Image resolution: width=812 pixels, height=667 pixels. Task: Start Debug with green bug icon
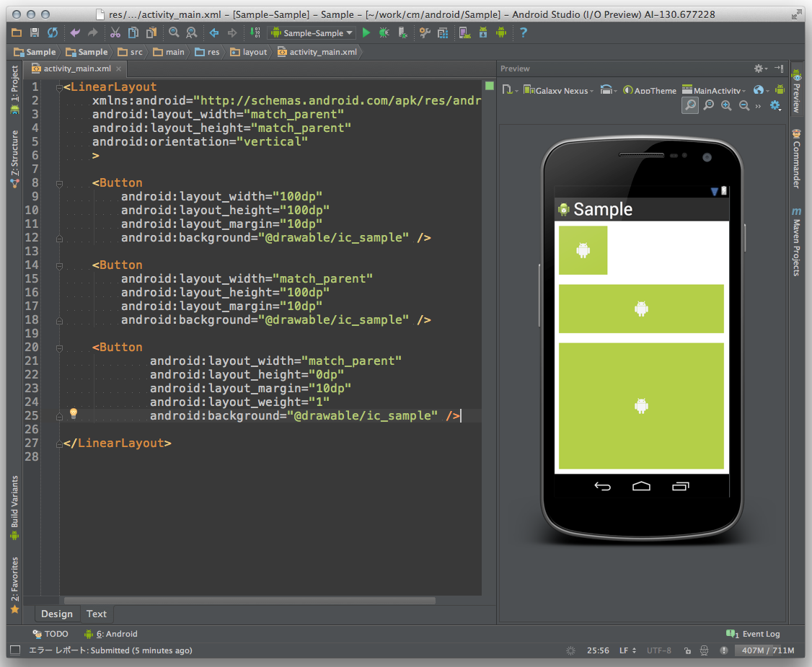(384, 33)
